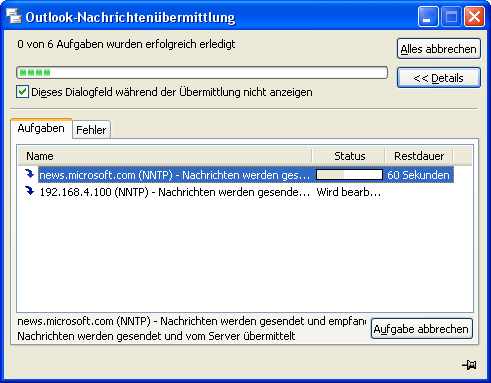Open the Fehler tab

(91, 130)
